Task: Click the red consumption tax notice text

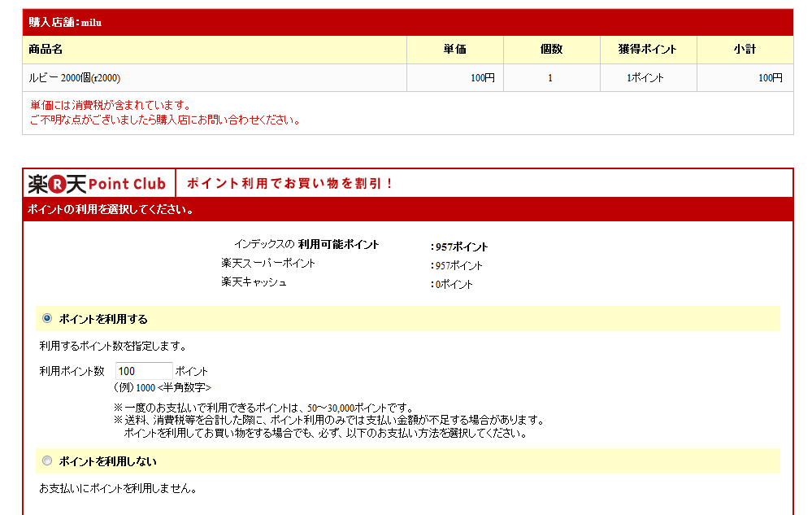Action: pos(111,106)
